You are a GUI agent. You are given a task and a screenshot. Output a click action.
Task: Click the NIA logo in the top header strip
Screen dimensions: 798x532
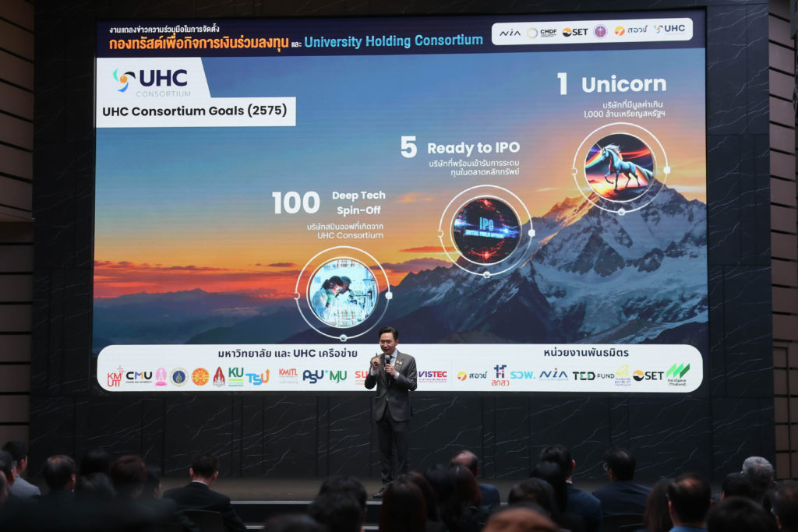(510, 33)
